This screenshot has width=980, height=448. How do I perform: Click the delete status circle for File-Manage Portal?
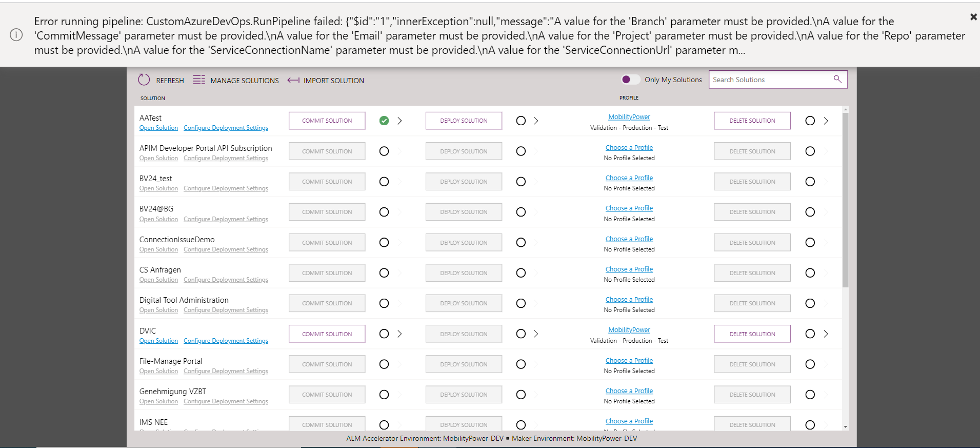click(810, 364)
